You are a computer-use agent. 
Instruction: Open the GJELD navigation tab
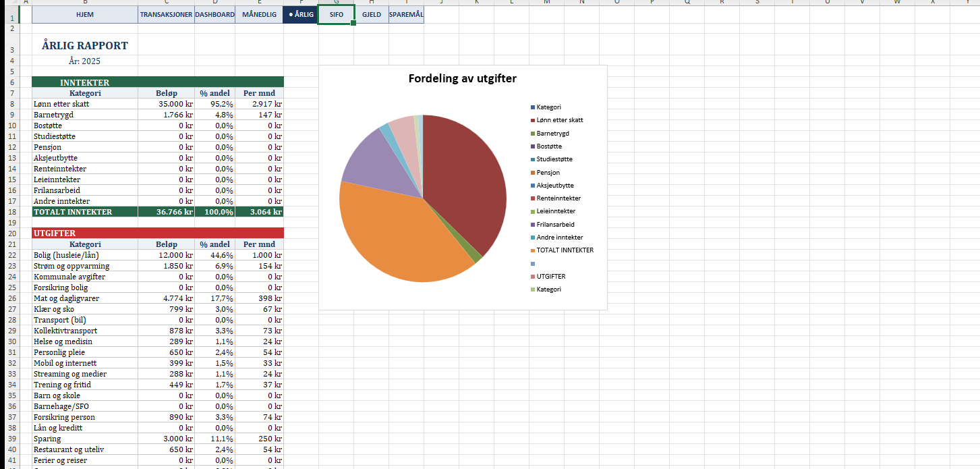pos(372,14)
